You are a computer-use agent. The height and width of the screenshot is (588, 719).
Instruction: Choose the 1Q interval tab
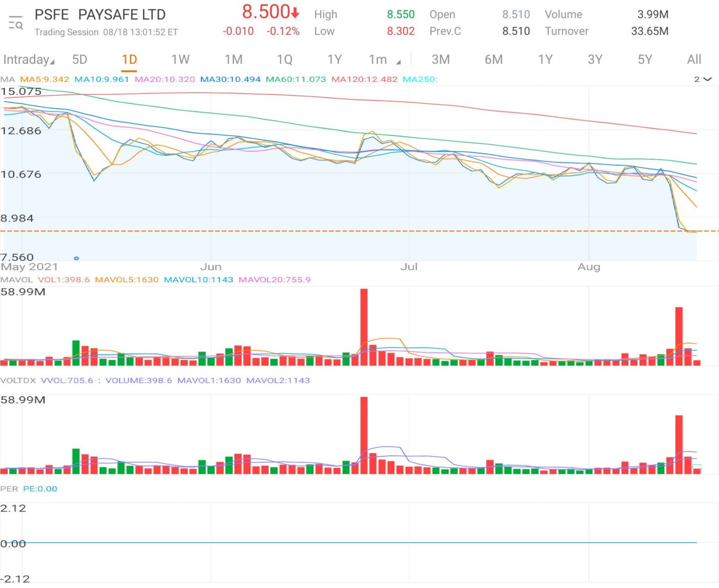tap(284, 60)
